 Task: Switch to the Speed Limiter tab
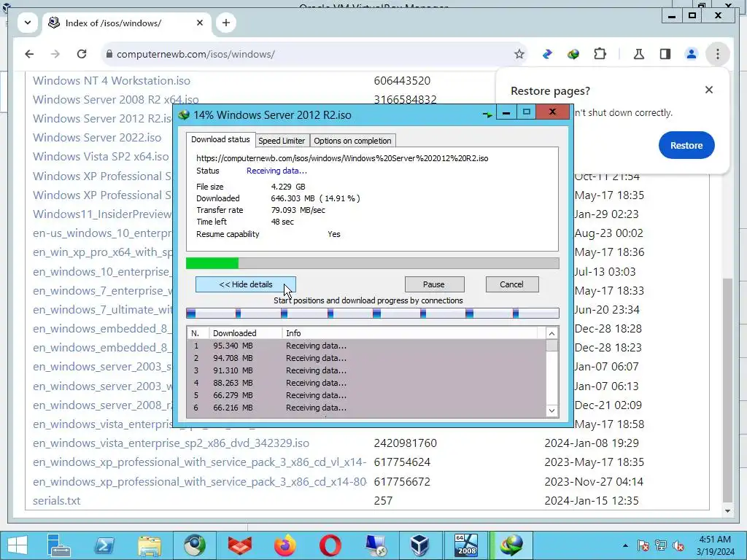(282, 141)
